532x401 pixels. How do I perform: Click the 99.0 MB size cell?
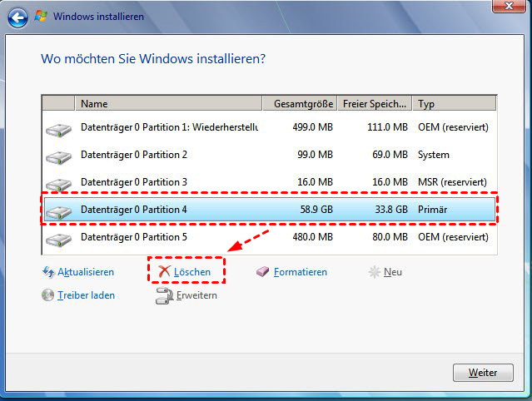click(x=315, y=155)
